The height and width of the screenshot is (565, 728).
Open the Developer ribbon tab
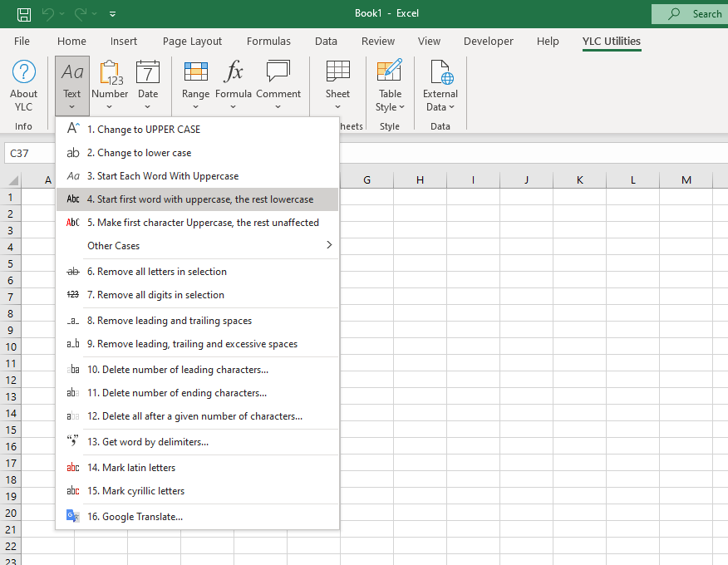(489, 41)
